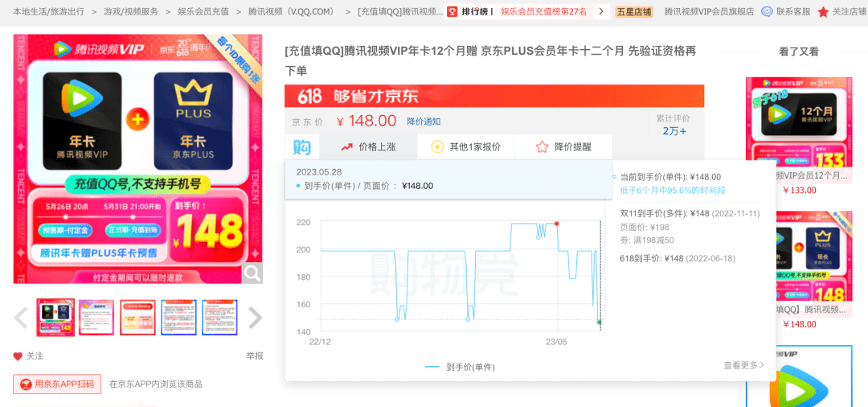Click the 举报 report link
The width and height of the screenshot is (868, 407).
click(255, 356)
